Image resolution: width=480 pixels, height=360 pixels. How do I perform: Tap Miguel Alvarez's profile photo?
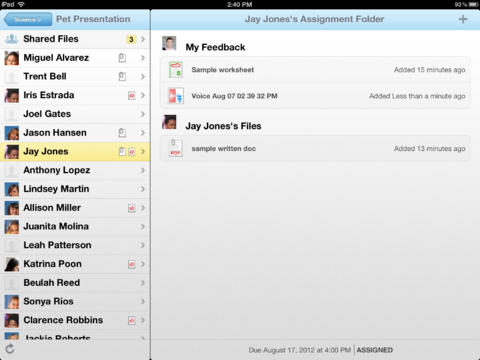[x=12, y=58]
